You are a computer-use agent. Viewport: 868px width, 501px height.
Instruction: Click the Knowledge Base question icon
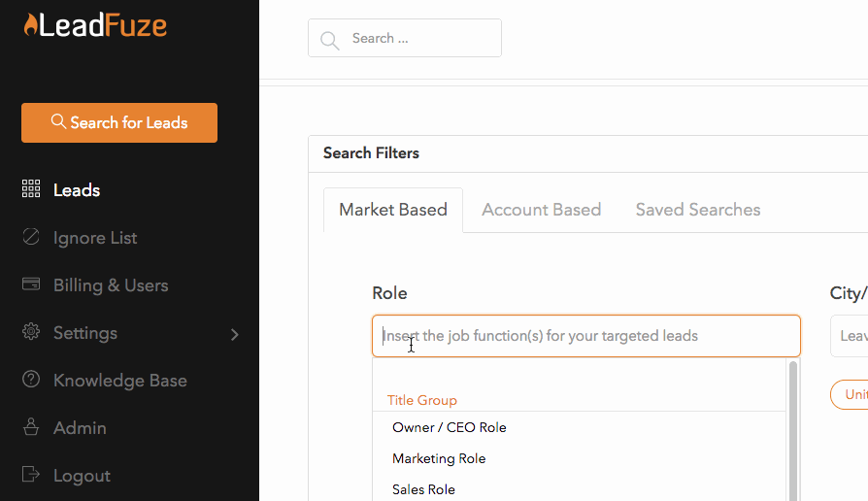point(31,380)
